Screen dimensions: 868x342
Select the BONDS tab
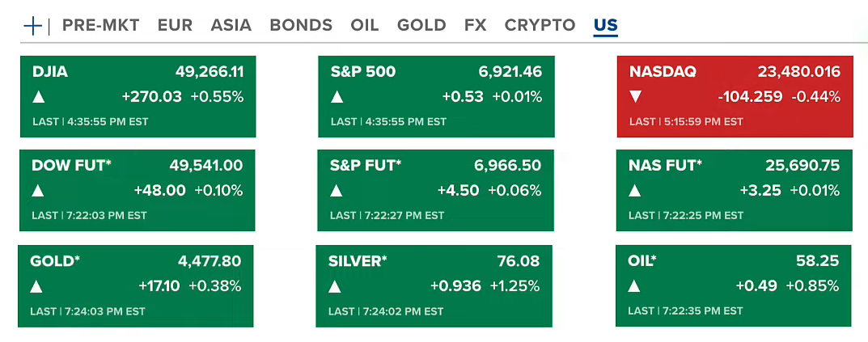pos(301,25)
